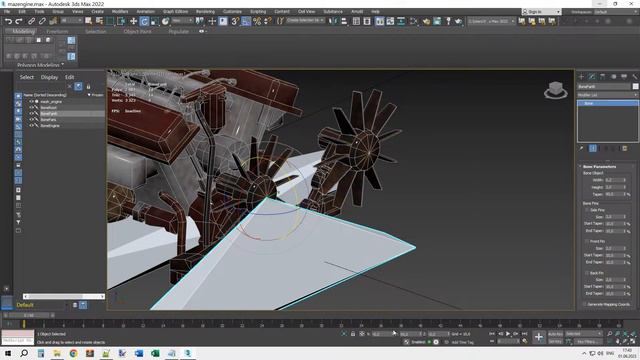Select BoneFans in the Scene Explorer
Screen dimensions: 640x360
(x=49, y=120)
